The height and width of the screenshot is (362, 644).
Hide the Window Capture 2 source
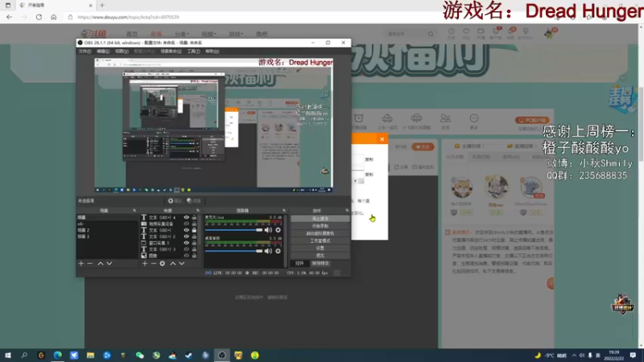(187, 243)
